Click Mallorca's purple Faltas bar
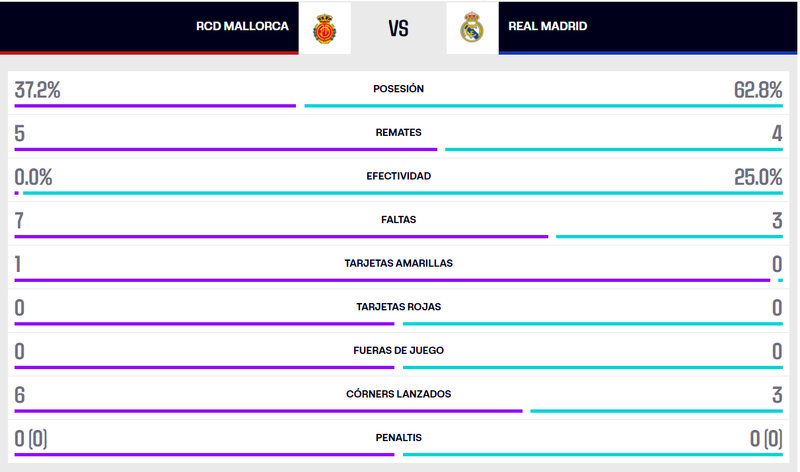Screen dimensions: 800x472 [x=281, y=236]
